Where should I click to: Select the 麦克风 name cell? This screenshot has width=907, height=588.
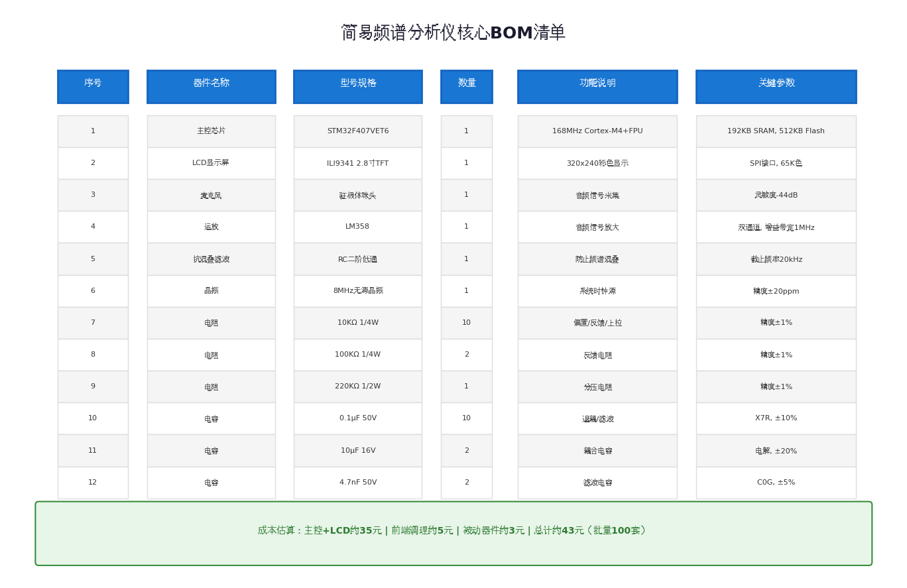pos(212,195)
